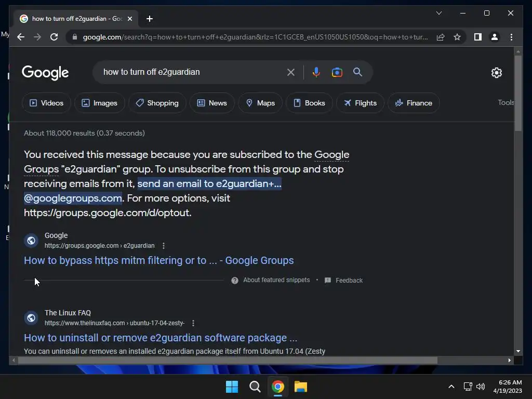Switch to Shopping results
532x399 pixels.
coord(157,103)
